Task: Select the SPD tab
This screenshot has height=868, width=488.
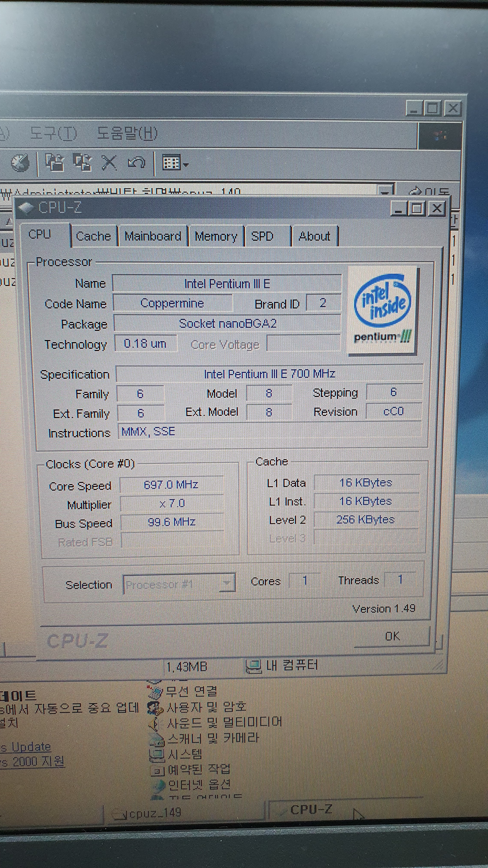Action: [262, 236]
